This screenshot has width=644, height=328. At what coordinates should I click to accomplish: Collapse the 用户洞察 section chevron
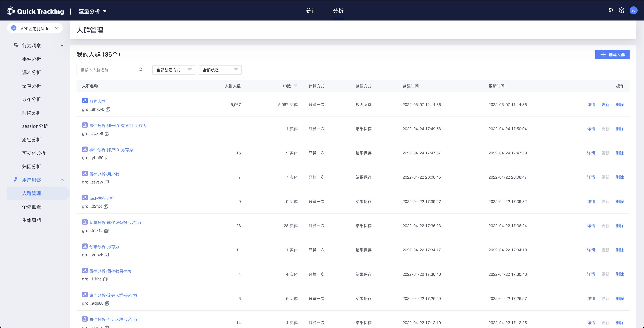click(62, 180)
